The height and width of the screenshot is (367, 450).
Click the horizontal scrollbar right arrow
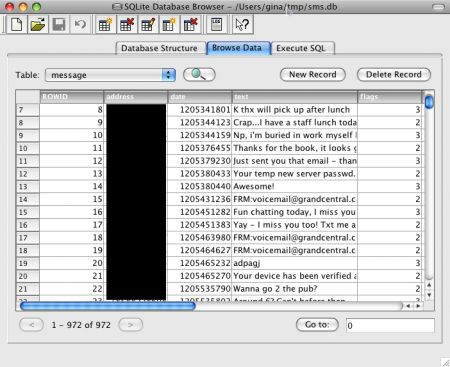click(x=418, y=306)
